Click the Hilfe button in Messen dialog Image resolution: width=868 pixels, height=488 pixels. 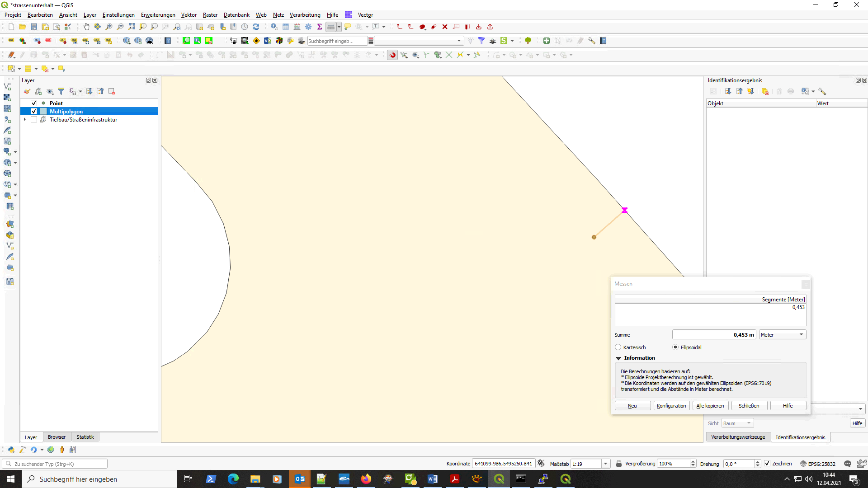[788, 406]
